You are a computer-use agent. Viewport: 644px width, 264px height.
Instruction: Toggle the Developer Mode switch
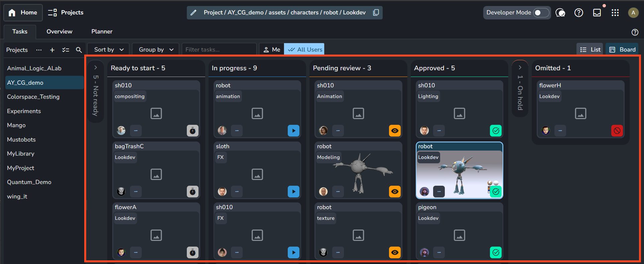click(x=541, y=13)
